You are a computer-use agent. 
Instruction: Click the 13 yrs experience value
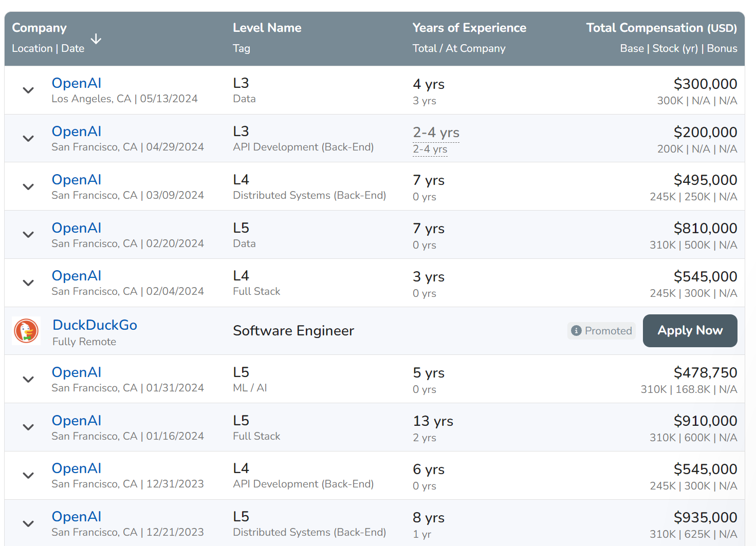coord(433,421)
